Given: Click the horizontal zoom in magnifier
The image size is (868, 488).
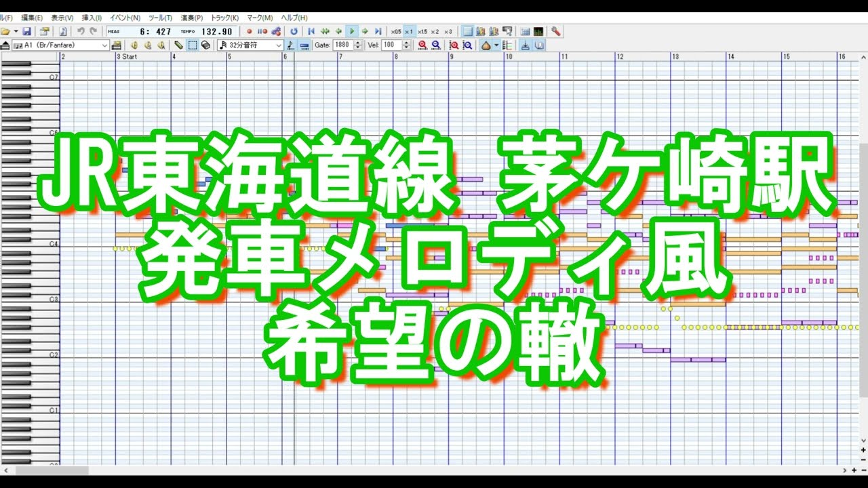Looking at the screenshot, I should (422, 45).
